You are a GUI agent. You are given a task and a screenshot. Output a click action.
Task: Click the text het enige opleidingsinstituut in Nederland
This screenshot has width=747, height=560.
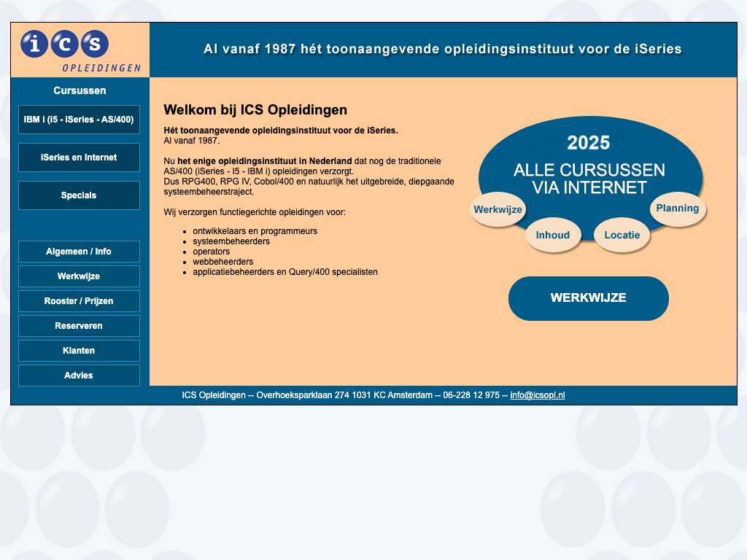[x=264, y=161]
